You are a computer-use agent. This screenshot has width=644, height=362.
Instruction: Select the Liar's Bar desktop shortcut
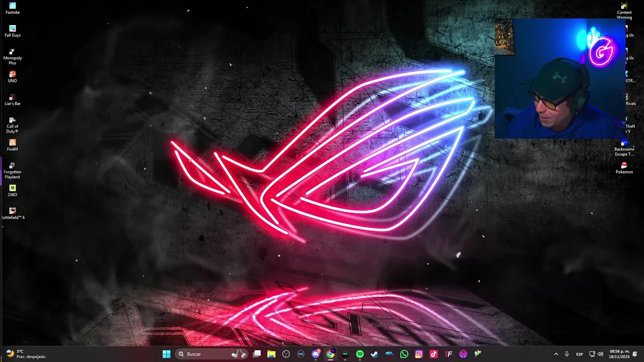coord(13,100)
